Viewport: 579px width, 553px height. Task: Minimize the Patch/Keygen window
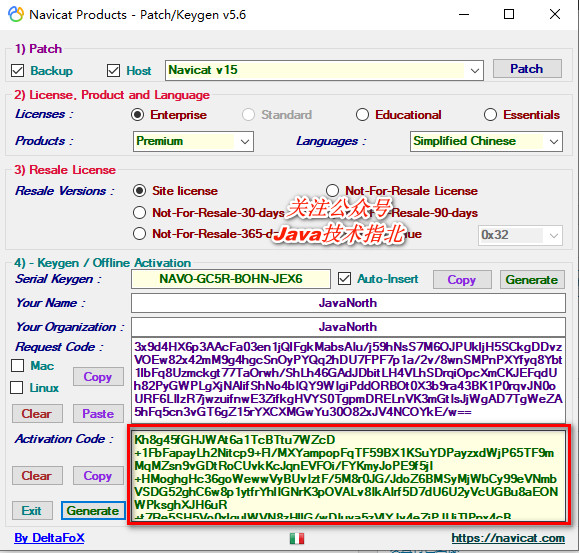point(464,14)
